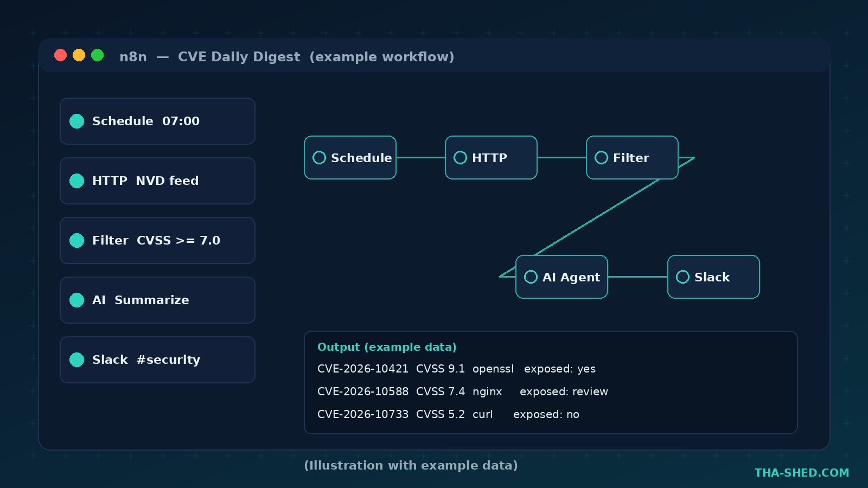Select the Slack #security step card
Screen dimensions: 868x488
157,359
